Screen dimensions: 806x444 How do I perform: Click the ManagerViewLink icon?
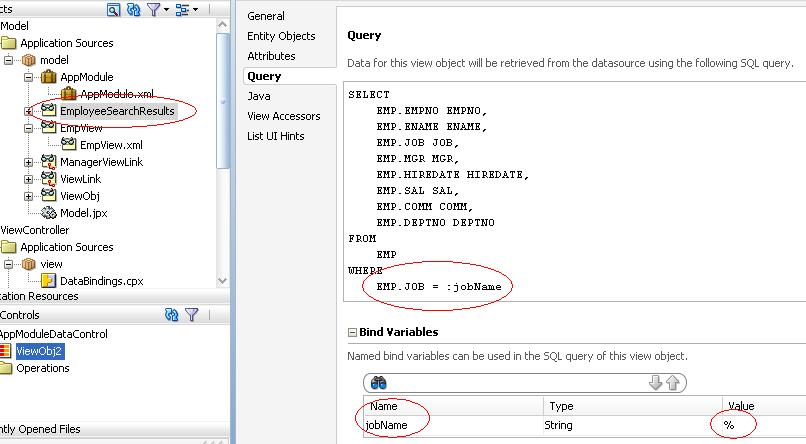coord(49,162)
